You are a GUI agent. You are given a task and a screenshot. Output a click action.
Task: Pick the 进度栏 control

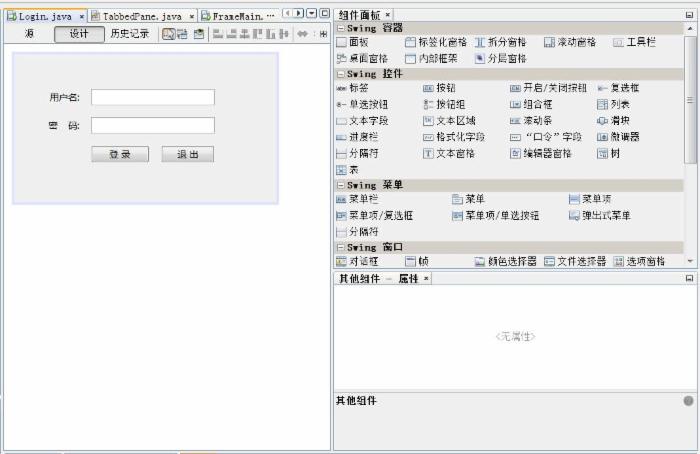pos(357,137)
